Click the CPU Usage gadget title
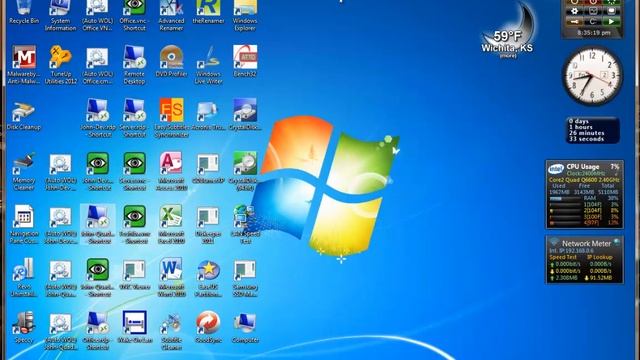Screen dimensions: 640x360 [583, 167]
